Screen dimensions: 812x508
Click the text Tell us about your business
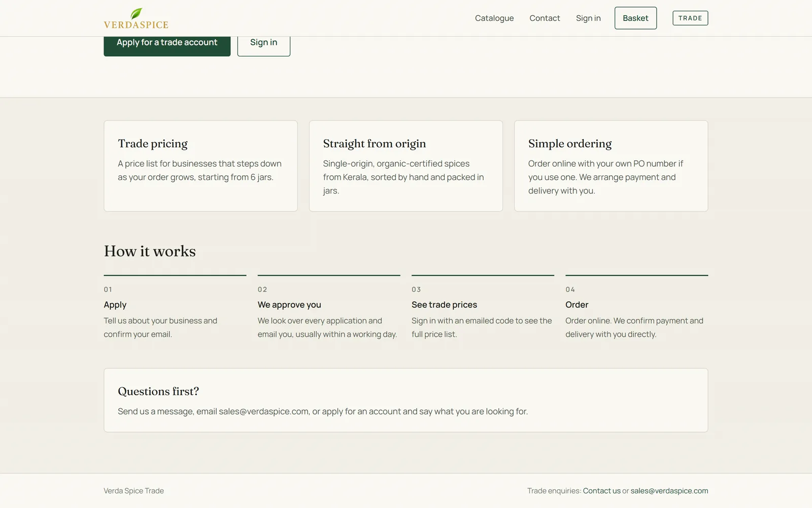point(160,328)
